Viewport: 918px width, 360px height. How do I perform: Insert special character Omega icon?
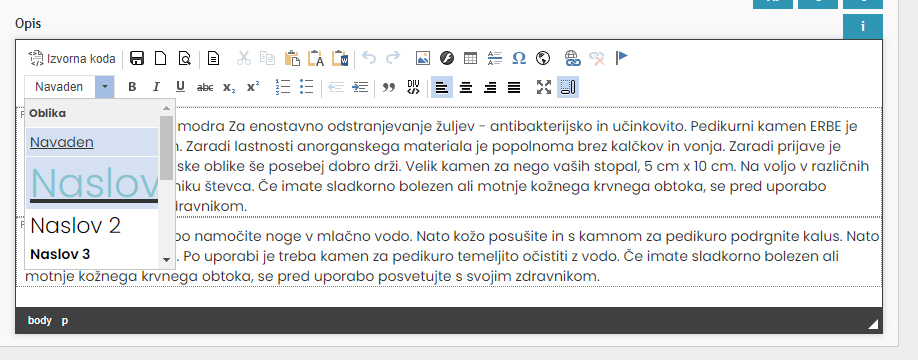coord(519,58)
